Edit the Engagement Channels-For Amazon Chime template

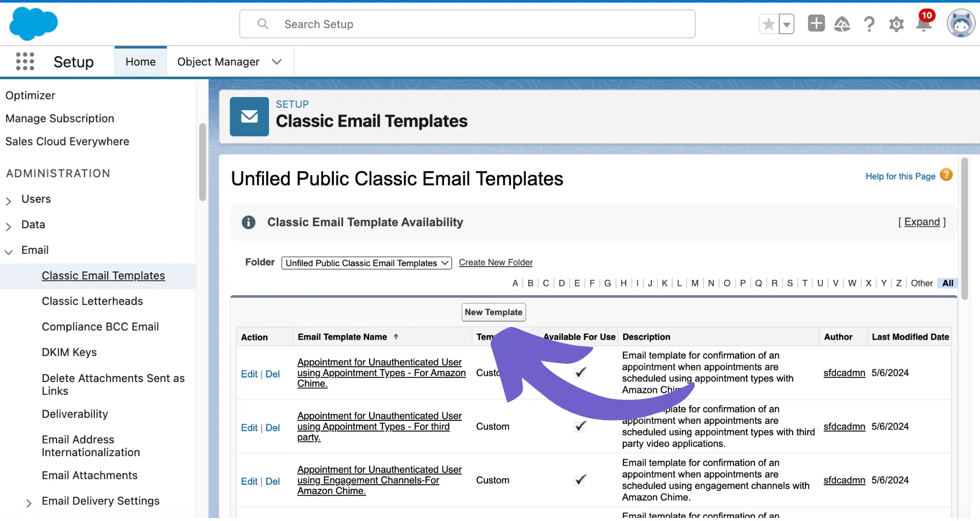click(249, 482)
